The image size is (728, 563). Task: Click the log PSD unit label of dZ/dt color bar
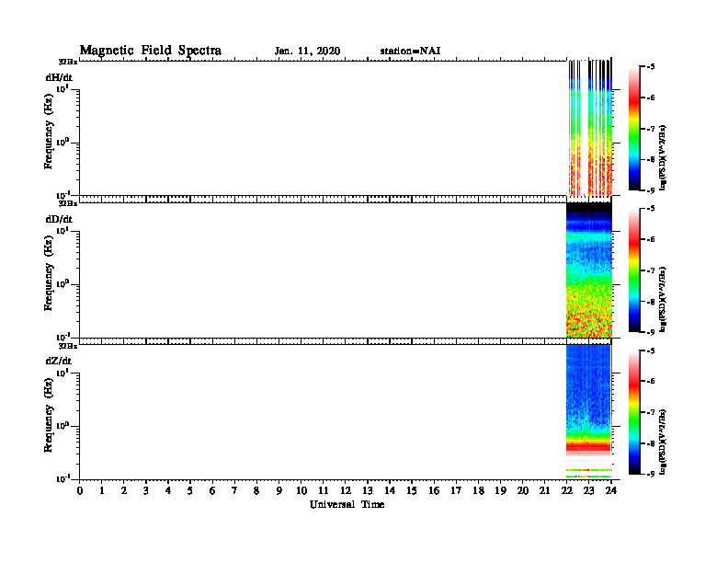tap(663, 442)
